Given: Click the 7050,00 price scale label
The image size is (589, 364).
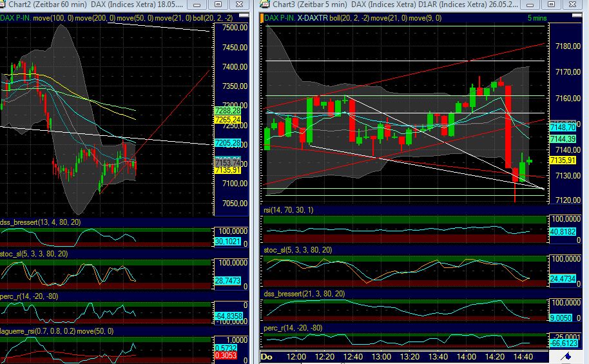Looking at the screenshot, I should [235, 203].
